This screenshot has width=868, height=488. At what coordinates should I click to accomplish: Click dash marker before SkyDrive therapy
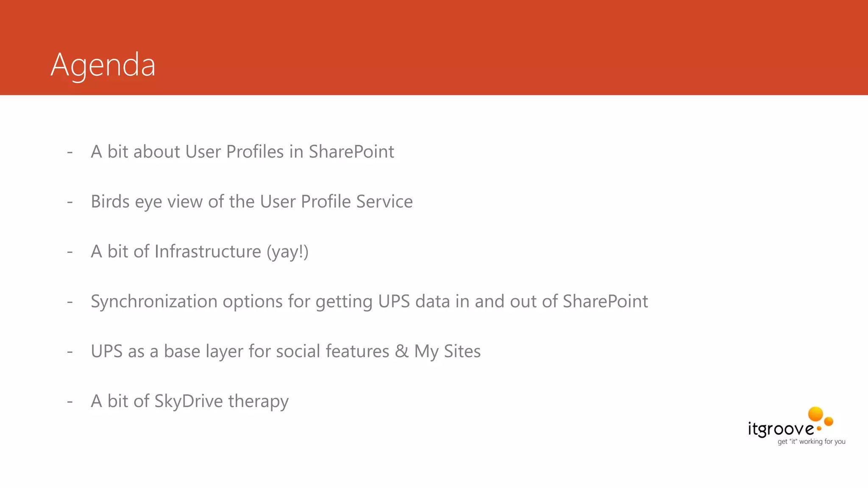[70, 402]
